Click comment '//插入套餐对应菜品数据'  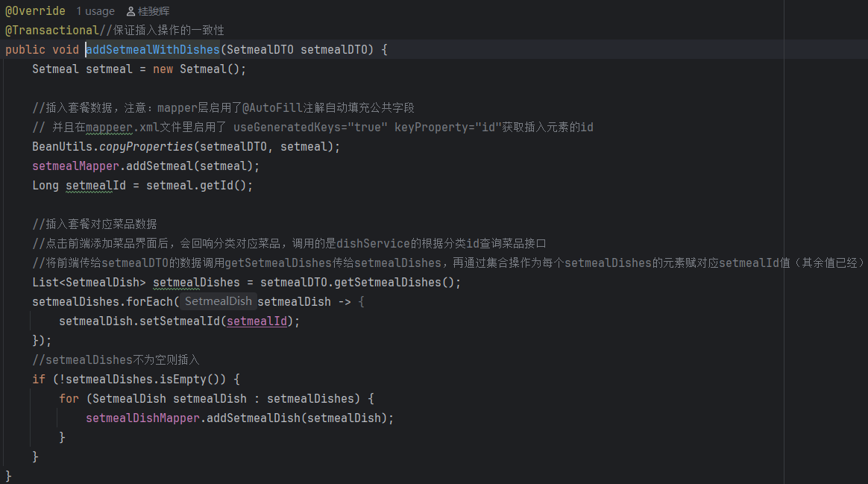pos(95,224)
